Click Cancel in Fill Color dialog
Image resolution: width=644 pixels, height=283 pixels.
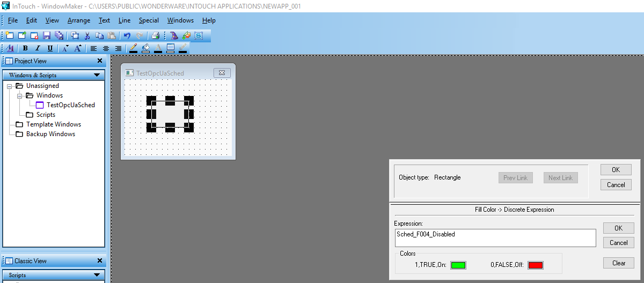[618, 243]
